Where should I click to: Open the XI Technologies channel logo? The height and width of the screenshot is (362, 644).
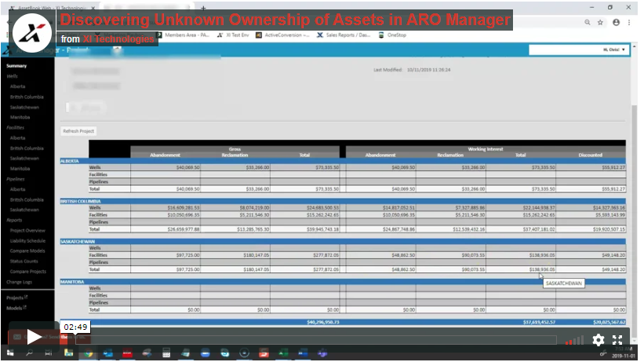[x=32, y=33]
